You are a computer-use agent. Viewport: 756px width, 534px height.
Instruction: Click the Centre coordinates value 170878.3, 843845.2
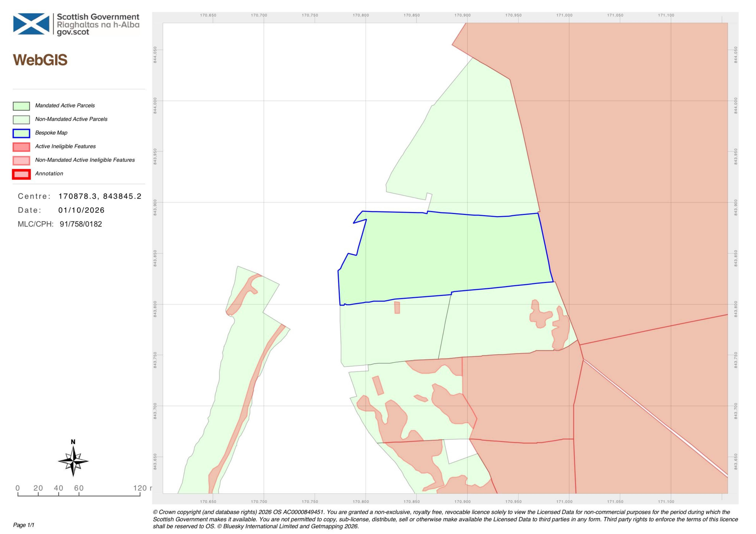point(100,196)
